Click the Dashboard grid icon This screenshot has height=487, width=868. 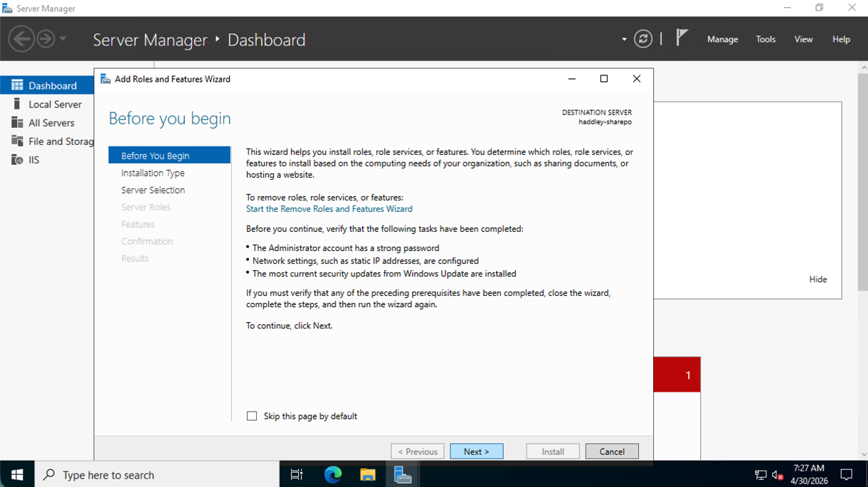(17, 85)
